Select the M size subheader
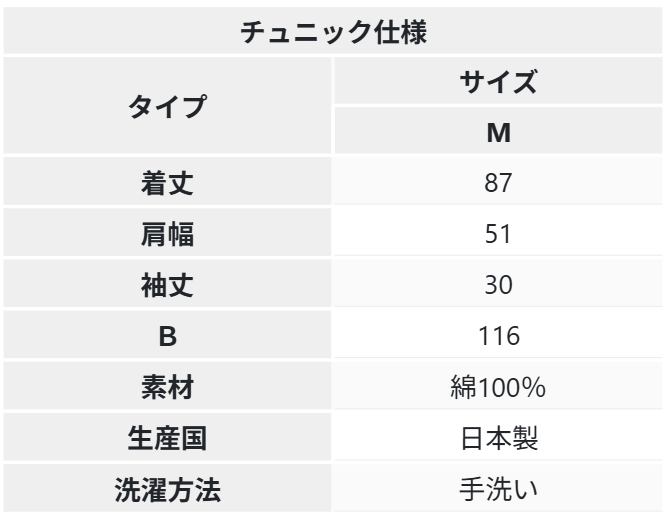666x516 pixels. click(x=499, y=132)
